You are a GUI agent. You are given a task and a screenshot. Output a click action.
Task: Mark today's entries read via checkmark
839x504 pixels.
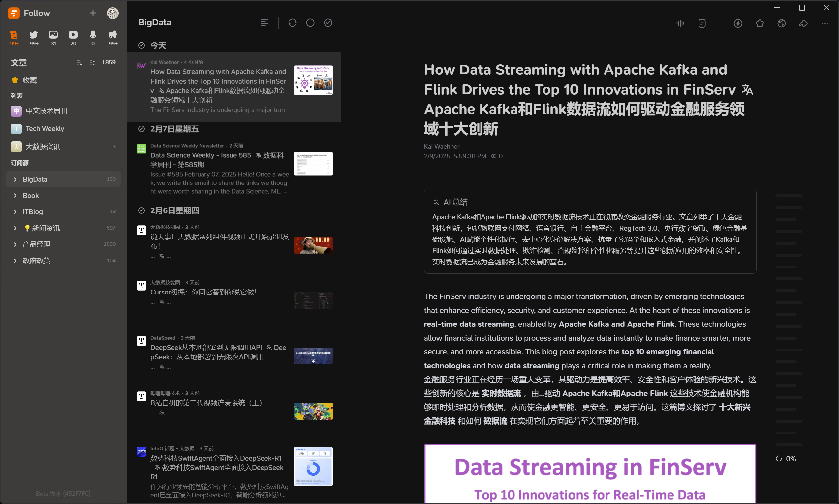141,45
